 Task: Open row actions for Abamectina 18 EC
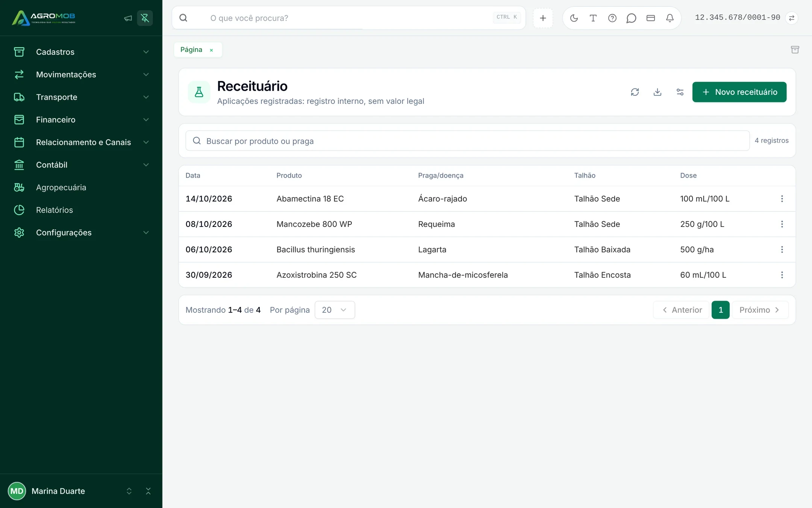click(782, 199)
